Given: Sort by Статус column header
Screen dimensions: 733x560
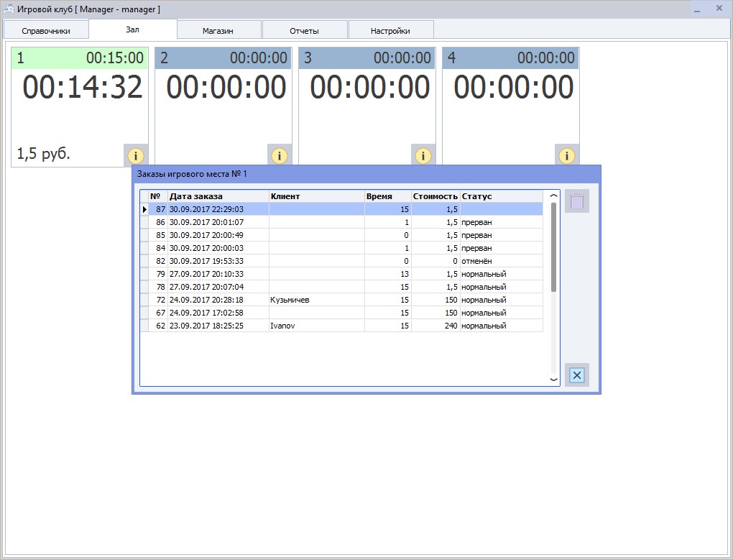Looking at the screenshot, I should pyautogui.click(x=501, y=196).
